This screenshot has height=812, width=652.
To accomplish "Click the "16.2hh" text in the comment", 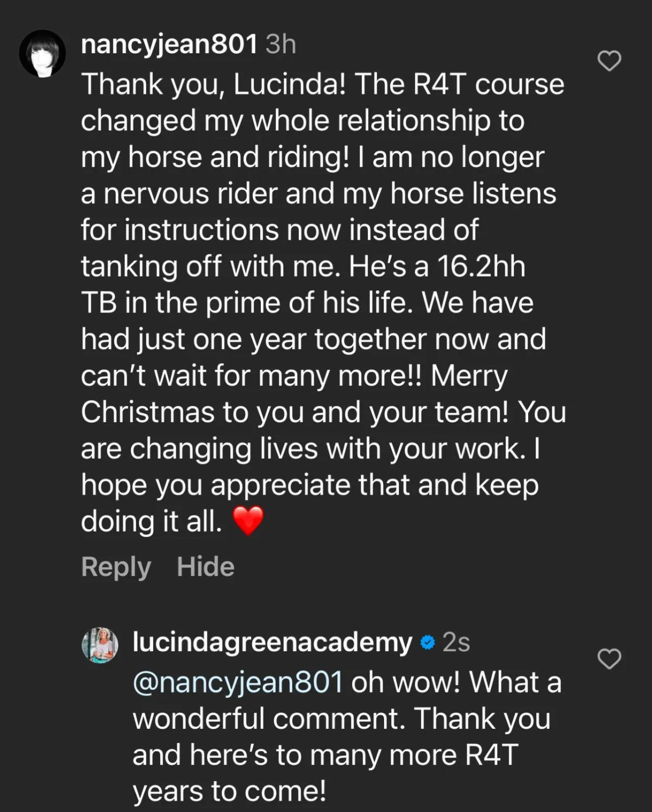I will click(481, 267).
